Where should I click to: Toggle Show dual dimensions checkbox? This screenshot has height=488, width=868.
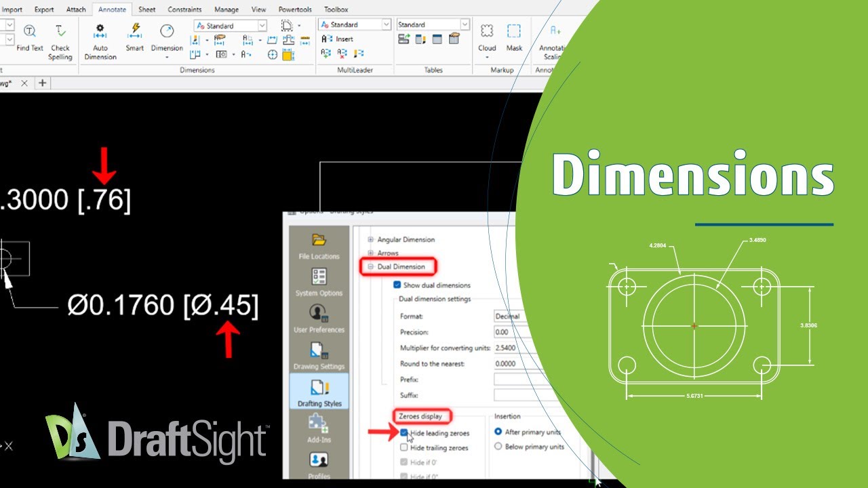click(x=397, y=285)
